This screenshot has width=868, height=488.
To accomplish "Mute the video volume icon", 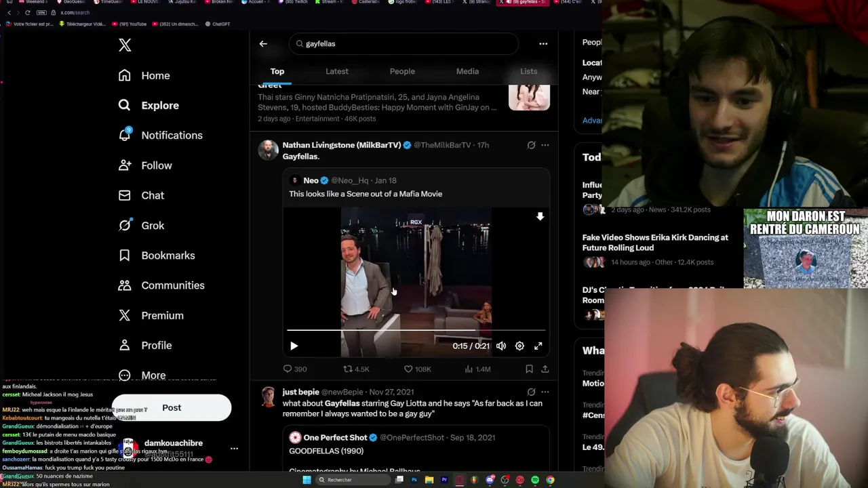I will pyautogui.click(x=501, y=346).
